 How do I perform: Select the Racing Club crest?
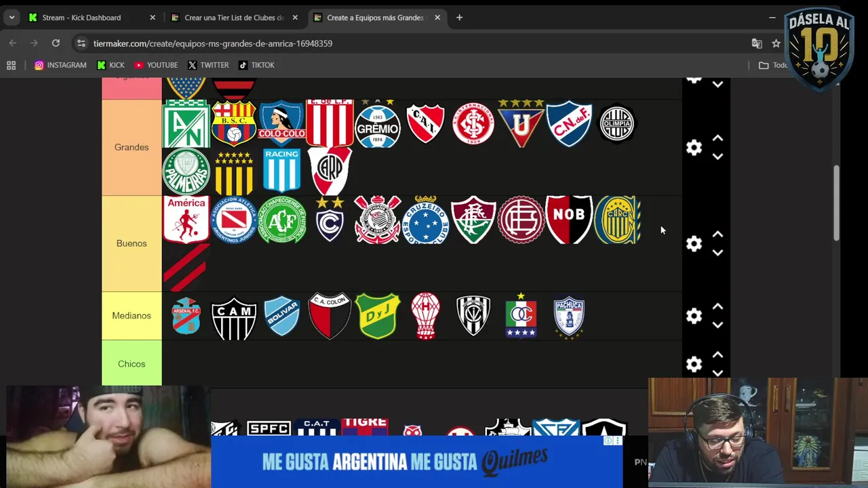pyautogui.click(x=281, y=171)
